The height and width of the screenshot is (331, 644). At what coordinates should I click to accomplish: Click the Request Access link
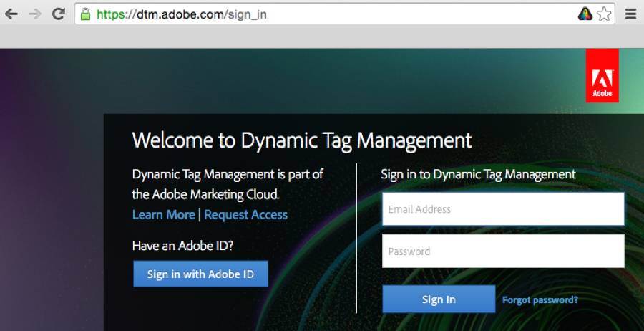click(246, 214)
